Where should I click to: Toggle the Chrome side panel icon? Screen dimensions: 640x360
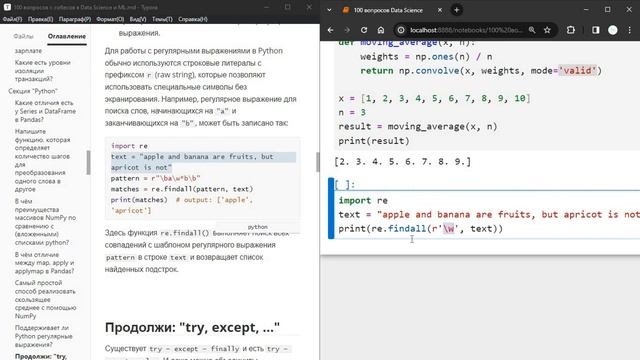pos(596,30)
